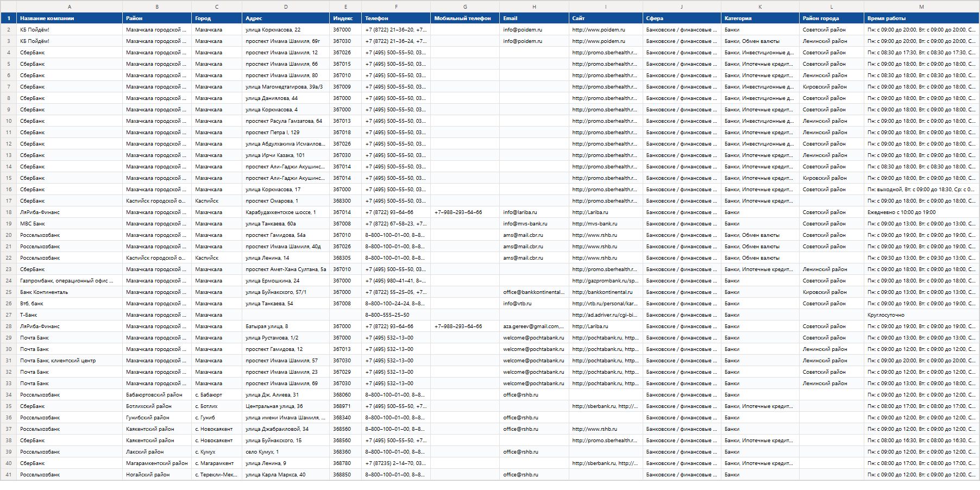The width and height of the screenshot is (980, 490).
Task: Select column H header letter
Action: point(534,7)
